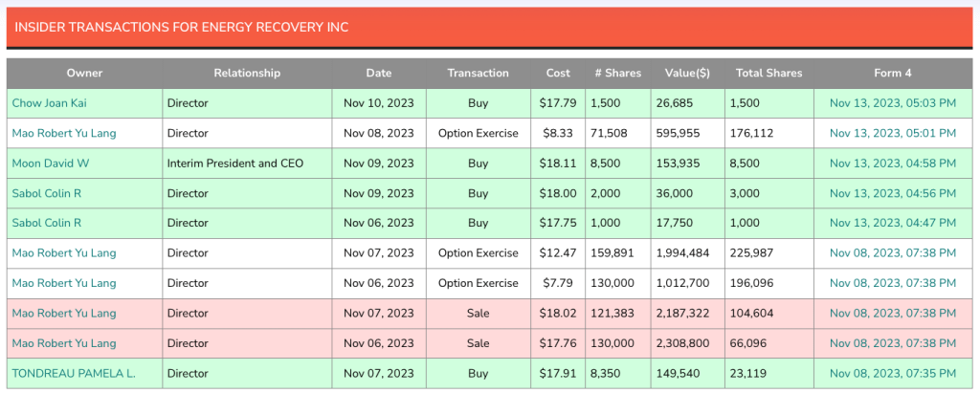Select the 36,000 value cell
Viewport: 980px width, 393px height.
[687, 193]
